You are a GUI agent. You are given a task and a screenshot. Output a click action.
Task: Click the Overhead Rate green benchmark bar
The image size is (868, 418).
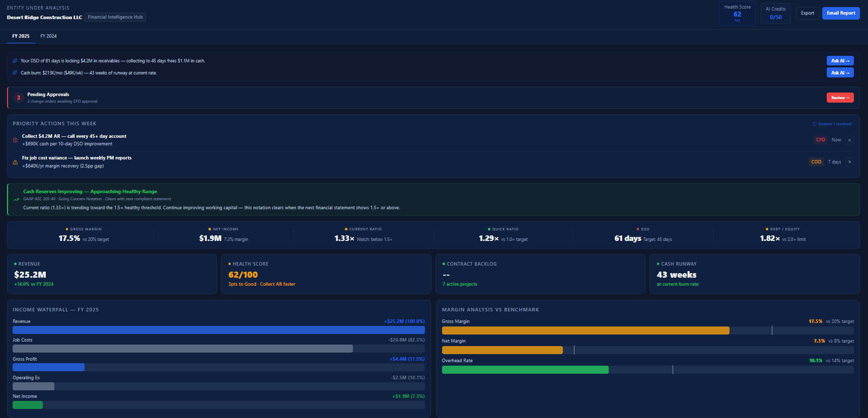point(525,370)
